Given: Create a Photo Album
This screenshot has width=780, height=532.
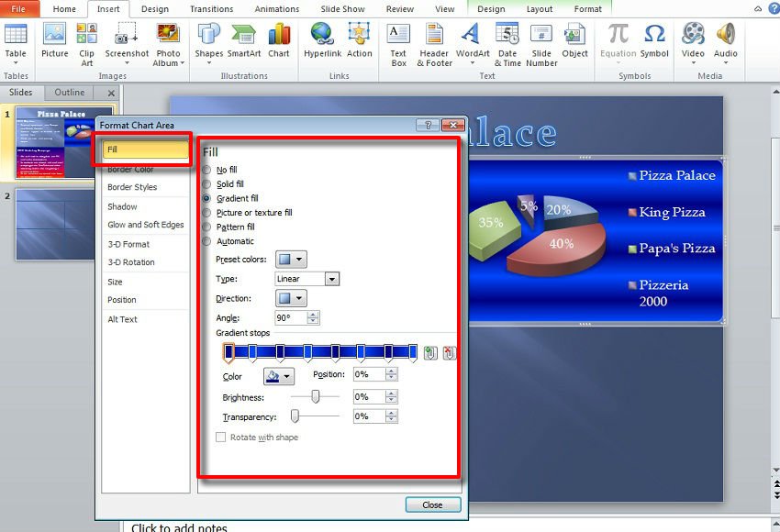Looking at the screenshot, I should (x=168, y=44).
